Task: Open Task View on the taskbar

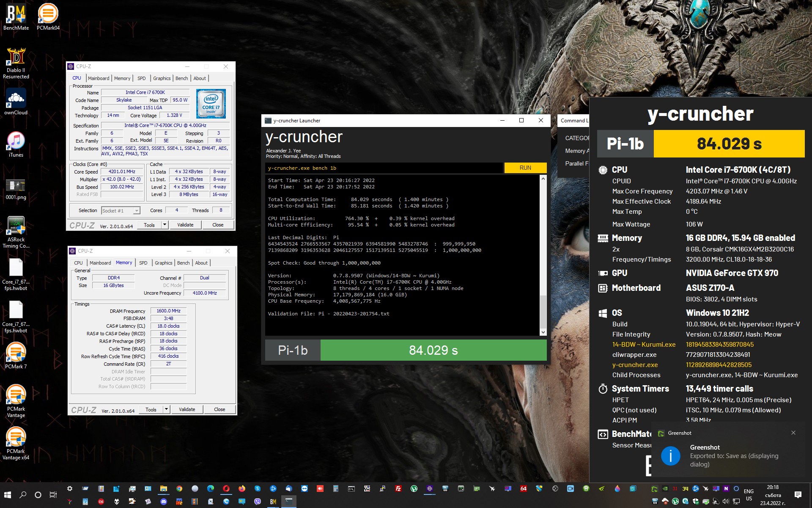Action: pos(53,494)
